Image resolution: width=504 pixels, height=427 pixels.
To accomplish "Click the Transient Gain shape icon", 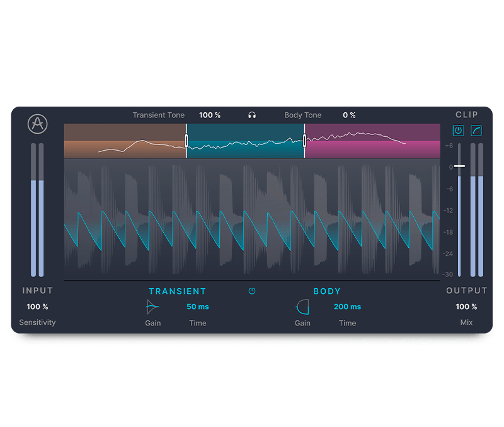I will click(152, 307).
